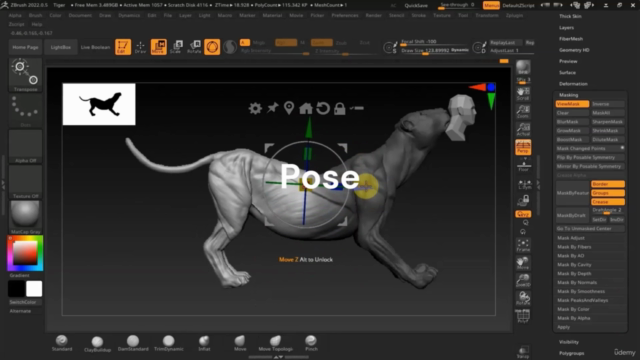
Task: Open the Brush menu
Action: coord(36,16)
